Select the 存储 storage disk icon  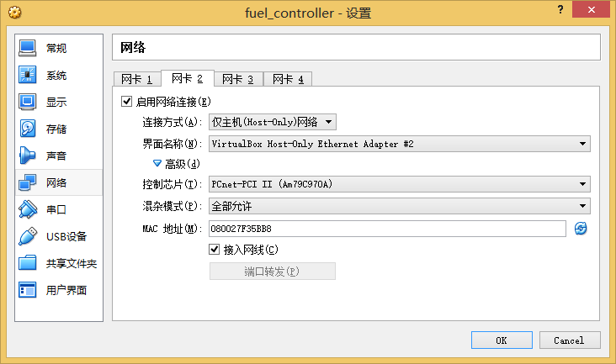[28, 129]
